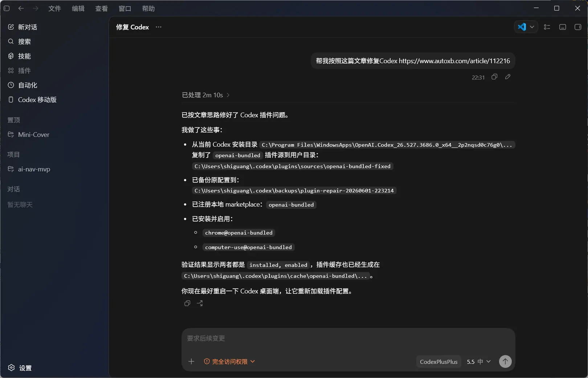
Task: Expand the VS Code editor dropdown arrow
Action: (x=532, y=27)
